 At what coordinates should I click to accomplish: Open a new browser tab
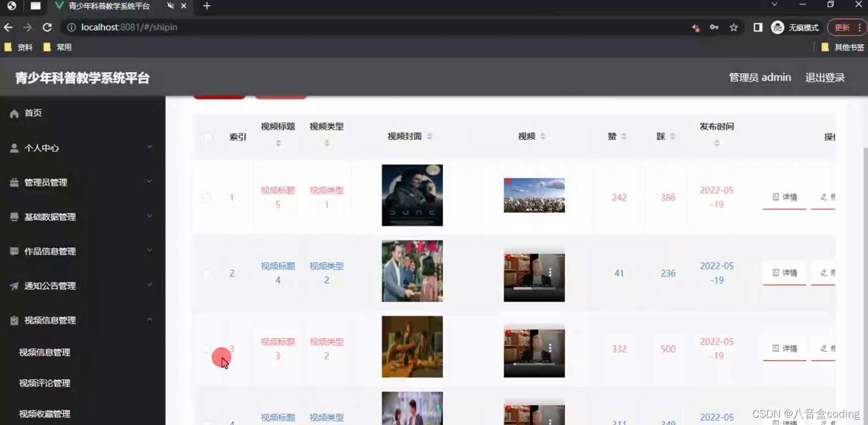(206, 6)
